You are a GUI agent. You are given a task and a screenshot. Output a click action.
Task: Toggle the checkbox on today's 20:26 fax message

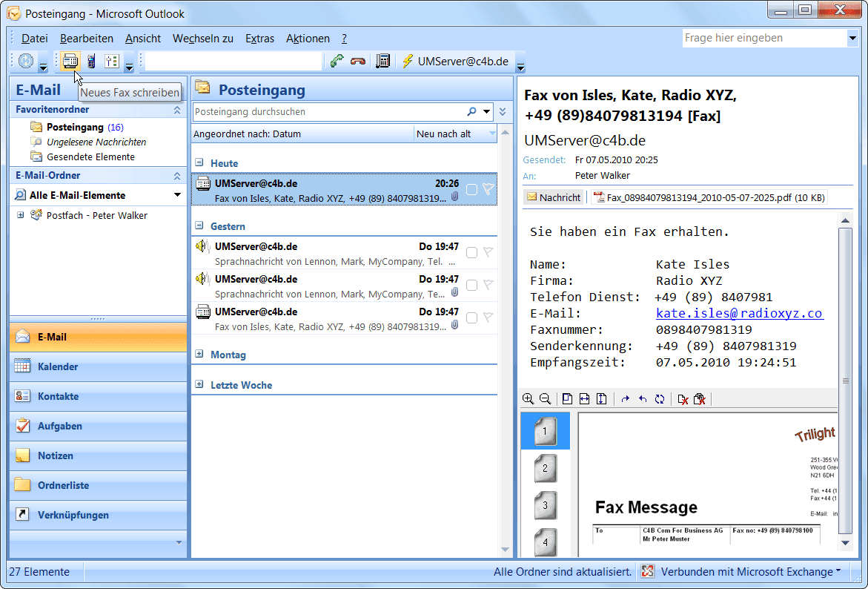[471, 190]
